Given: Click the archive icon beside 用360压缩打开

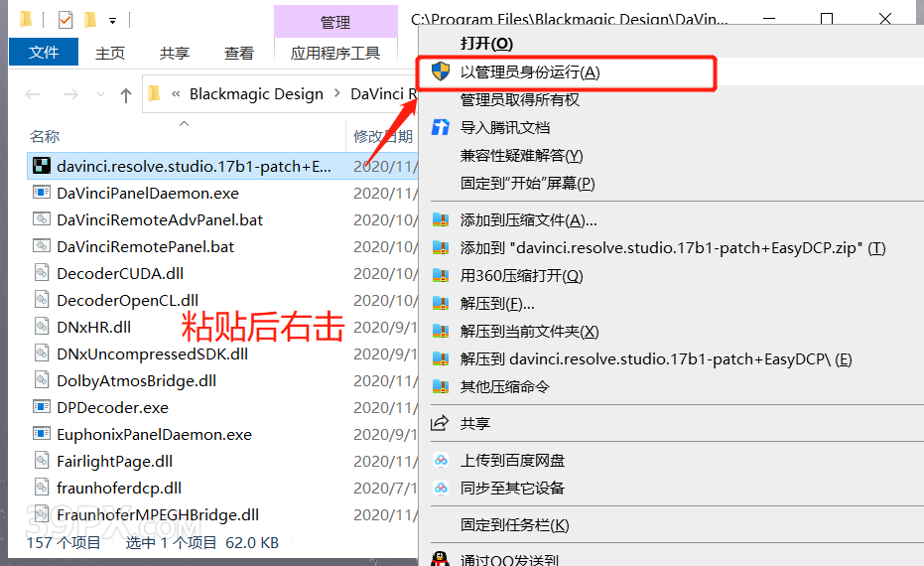Looking at the screenshot, I should coord(441,276).
